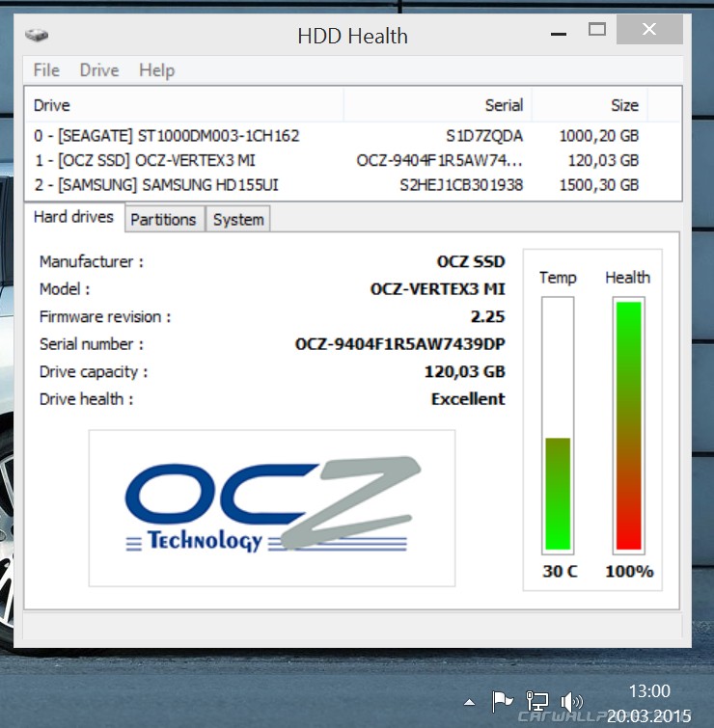Image resolution: width=714 pixels, height=728 pixels.
Task: Click serial S1D7ZQDA in drive list
Action: tap(484, 136)
